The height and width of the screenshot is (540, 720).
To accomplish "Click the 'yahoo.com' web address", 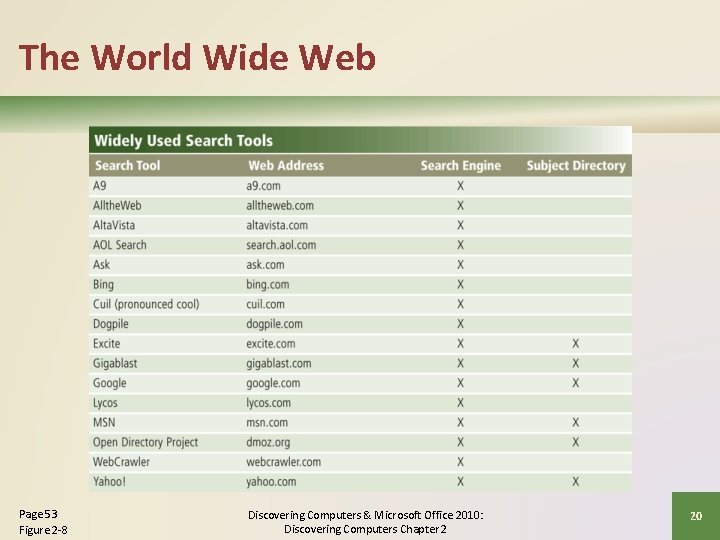I will tap(271, 482).
